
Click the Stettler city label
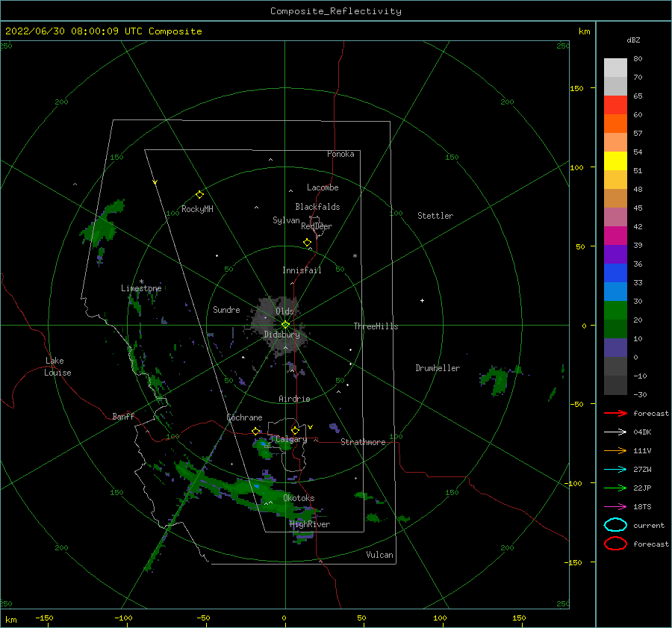(435, 216)
